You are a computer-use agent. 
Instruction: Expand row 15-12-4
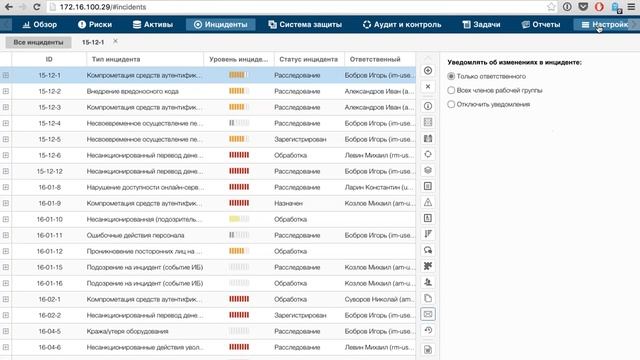(6, 123)
